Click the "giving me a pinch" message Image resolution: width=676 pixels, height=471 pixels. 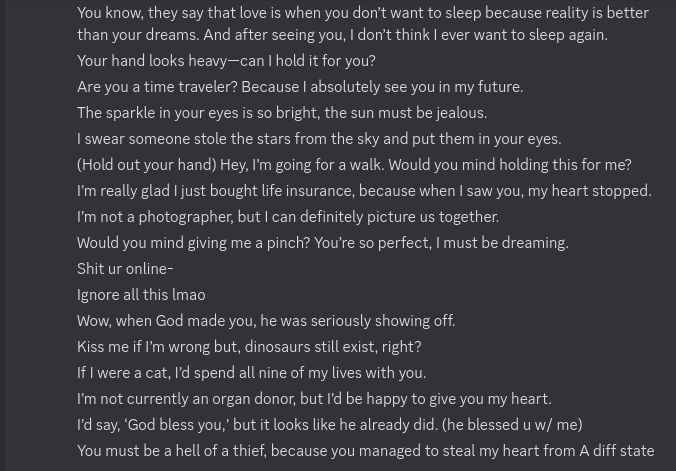(x=322, y=243)
